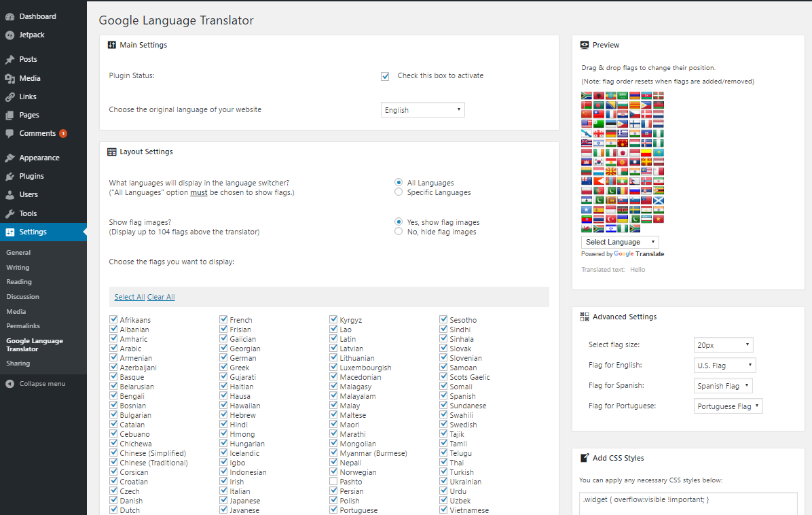Click the Collapse menu arrow icon
This screenshot has width=812, height=515.
(x=10, y=384)
